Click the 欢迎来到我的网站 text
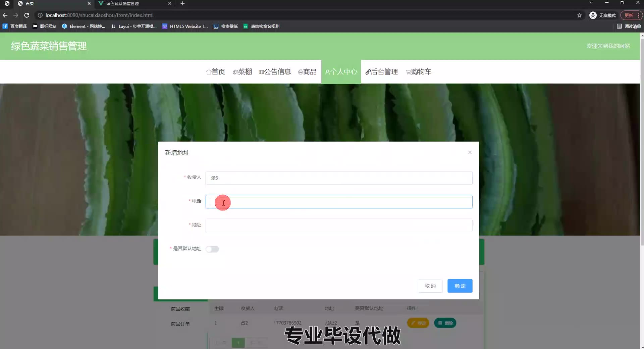644x349 pixels. click(608, 46)
